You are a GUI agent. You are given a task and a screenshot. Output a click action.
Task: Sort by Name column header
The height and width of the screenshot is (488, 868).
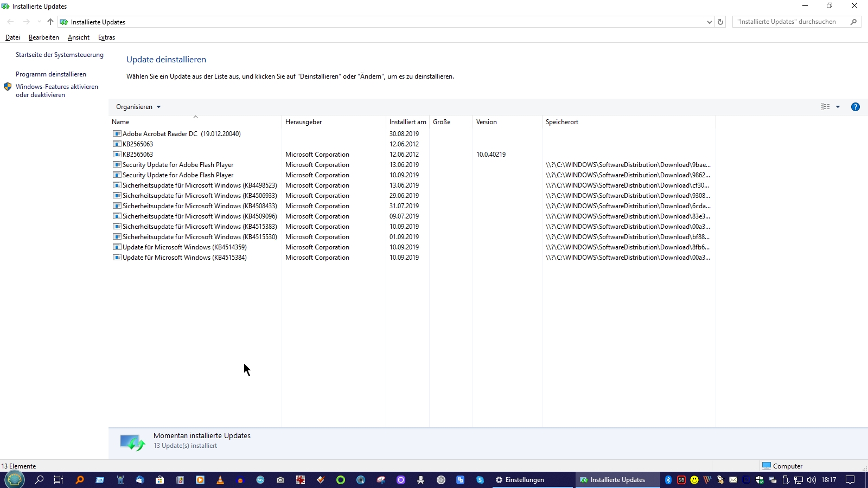pyautogui.click(x=195, y=122)
